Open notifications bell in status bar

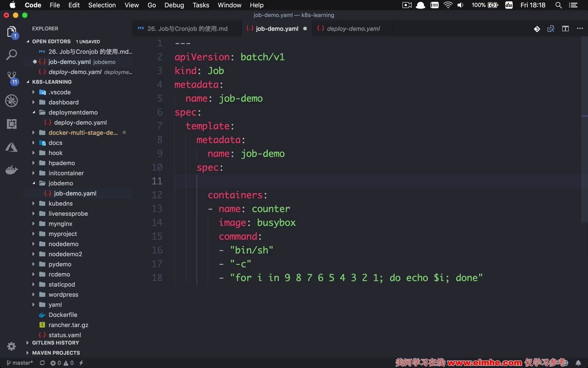click(x=578, y=363)
